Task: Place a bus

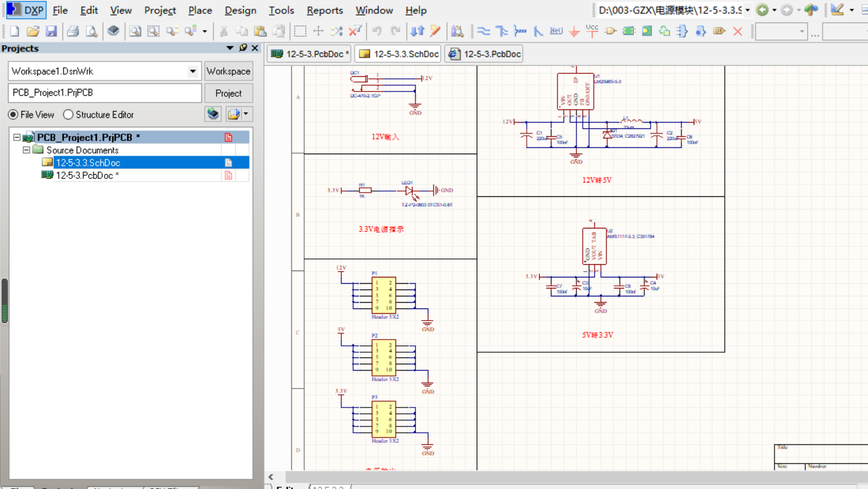Action: click(x=502, y=31)
